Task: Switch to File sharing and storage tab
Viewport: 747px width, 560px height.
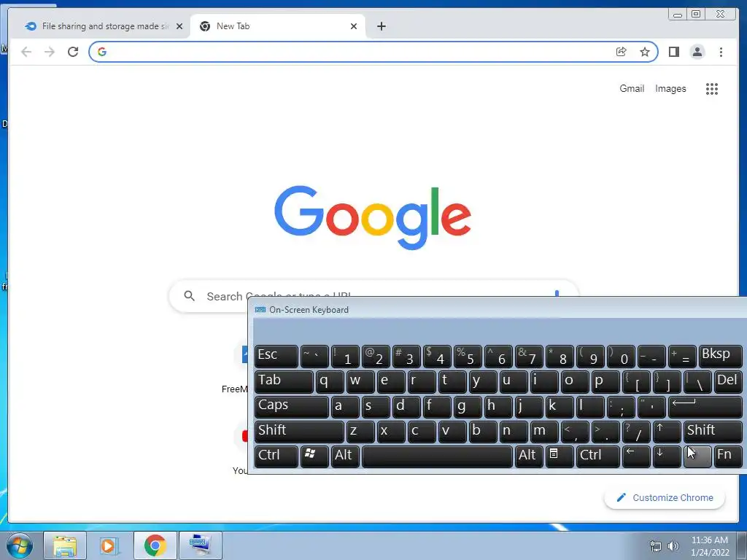Action: point(102,26)
